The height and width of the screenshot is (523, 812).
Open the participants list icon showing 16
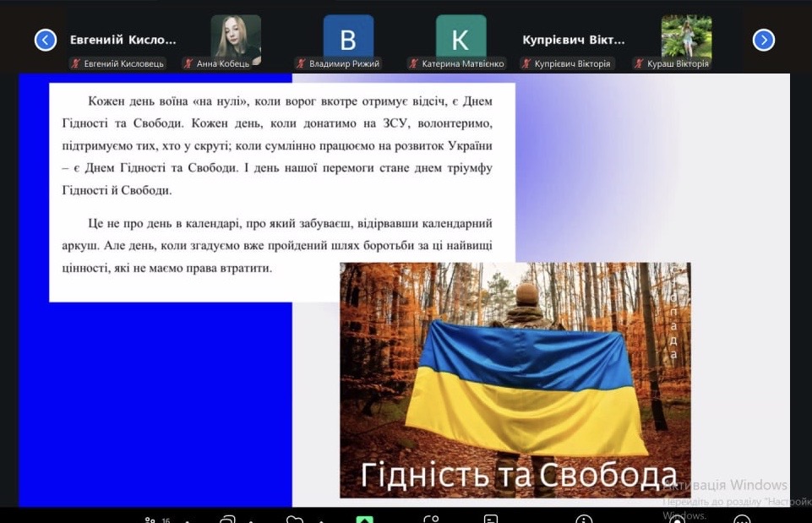pos(152,520)
